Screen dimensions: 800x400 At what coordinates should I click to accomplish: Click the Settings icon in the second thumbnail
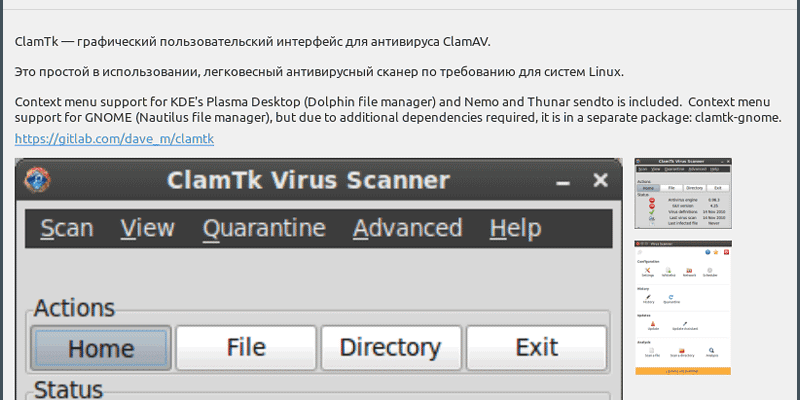click(647, 270)
